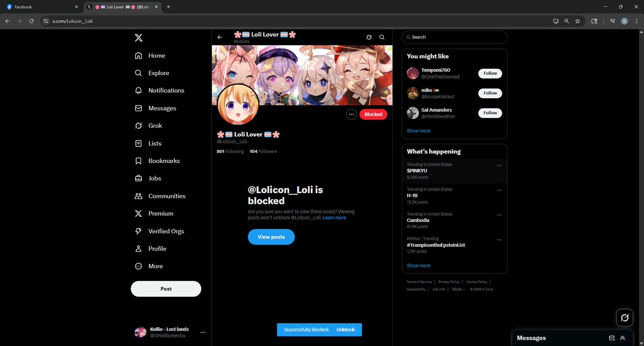
Task: Open options dots for #TrumpisontheEpsteinList trend
Action: click(x=499, y=239)
